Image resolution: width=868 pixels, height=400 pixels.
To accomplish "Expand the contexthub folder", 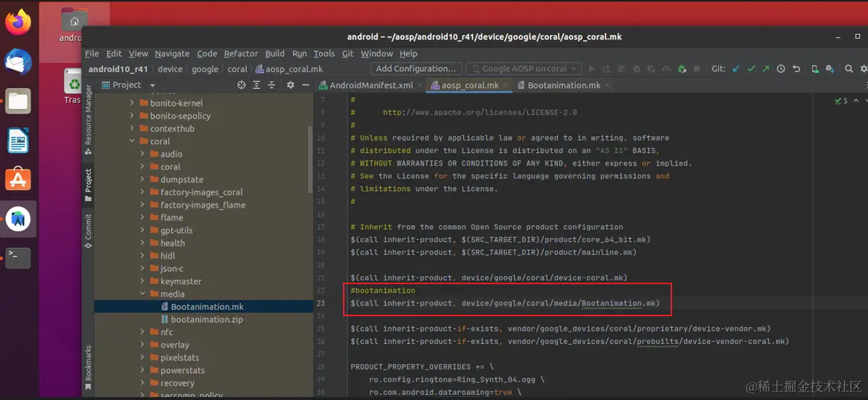I will (132, 128).
